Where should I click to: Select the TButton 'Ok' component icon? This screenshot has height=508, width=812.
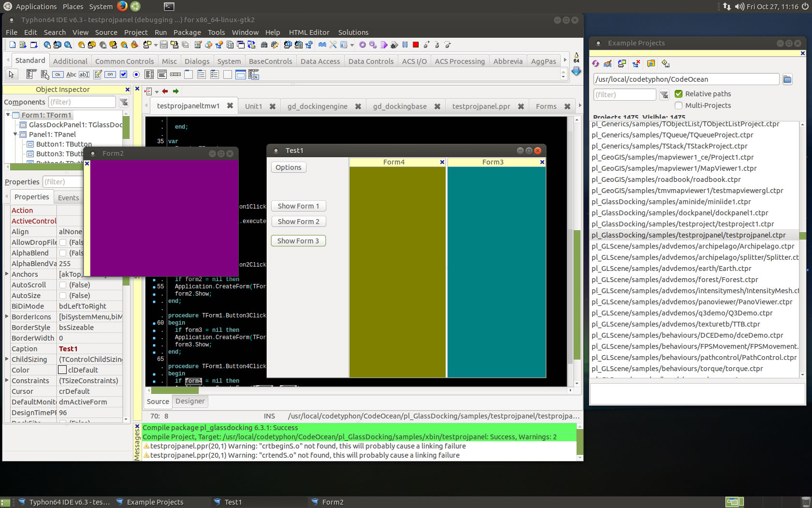pos(58,75)
